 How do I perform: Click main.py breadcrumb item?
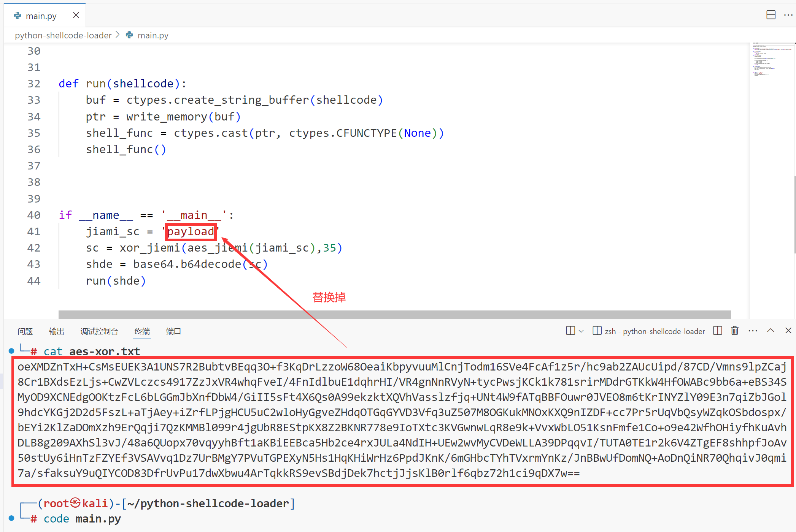153,35
